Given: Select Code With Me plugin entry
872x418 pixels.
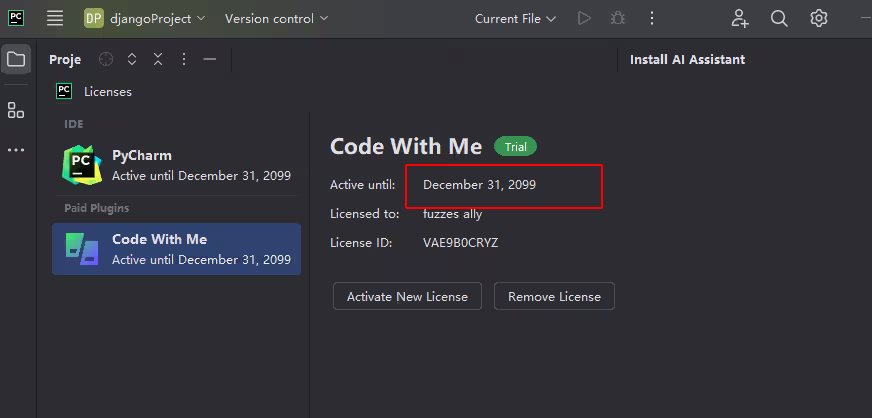Looking at the screenshot, I should coord(176,249).
